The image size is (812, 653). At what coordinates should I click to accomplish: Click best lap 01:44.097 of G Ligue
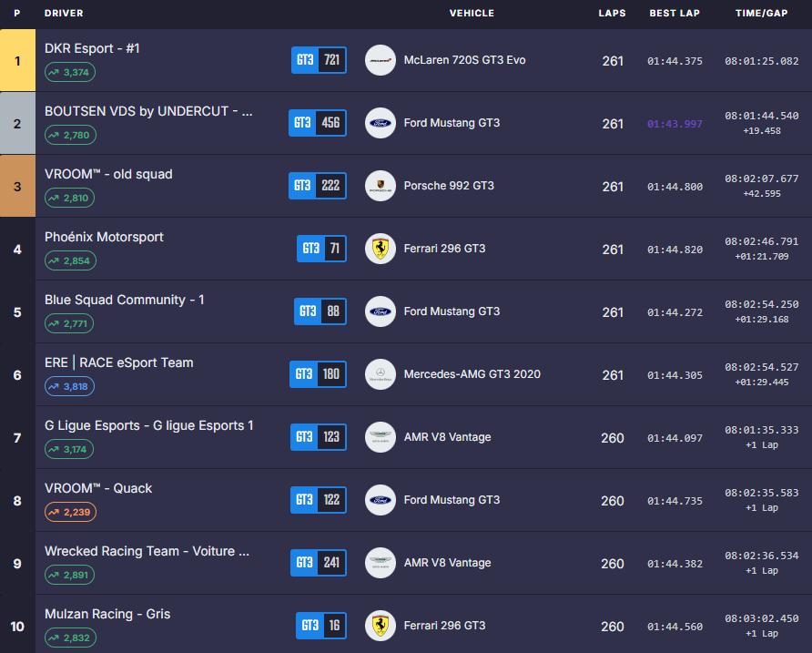tap(675, 438)
